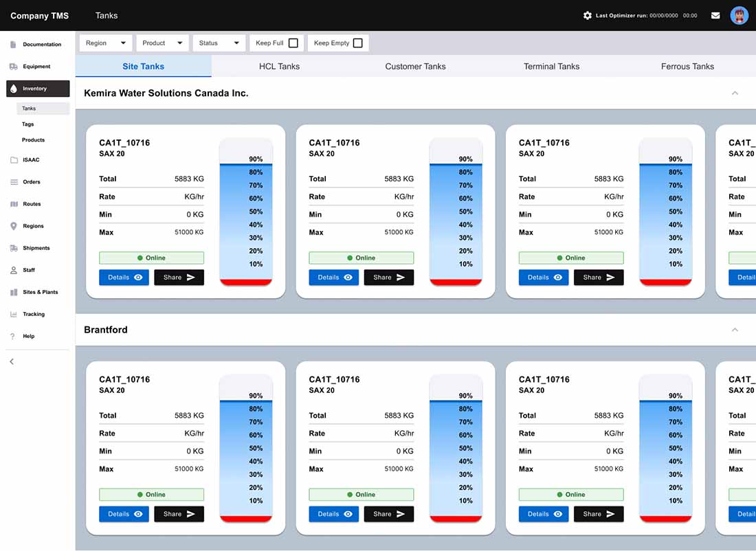The image size is (756, 551).
Task: Click the Company TMS logo text
Action: [x=40, y=15]
